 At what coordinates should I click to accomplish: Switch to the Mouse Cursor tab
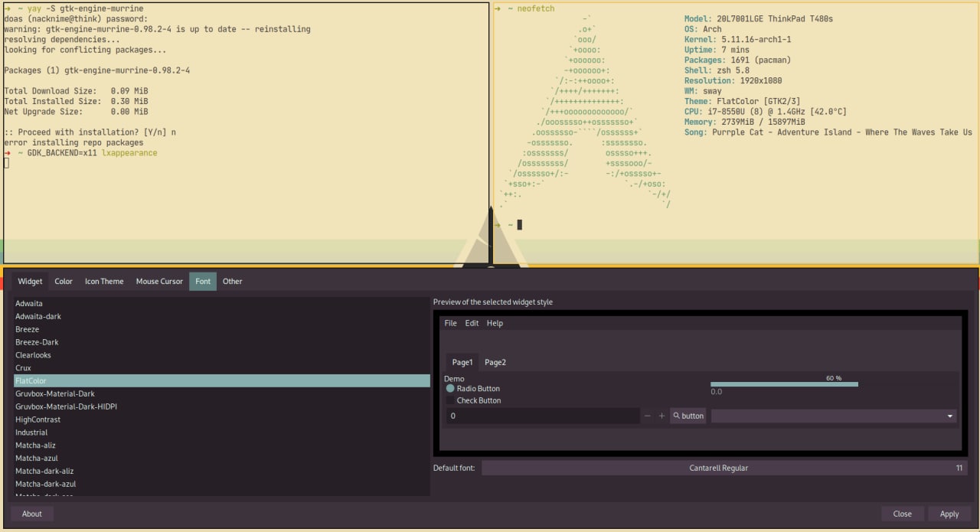click(159, 281)
